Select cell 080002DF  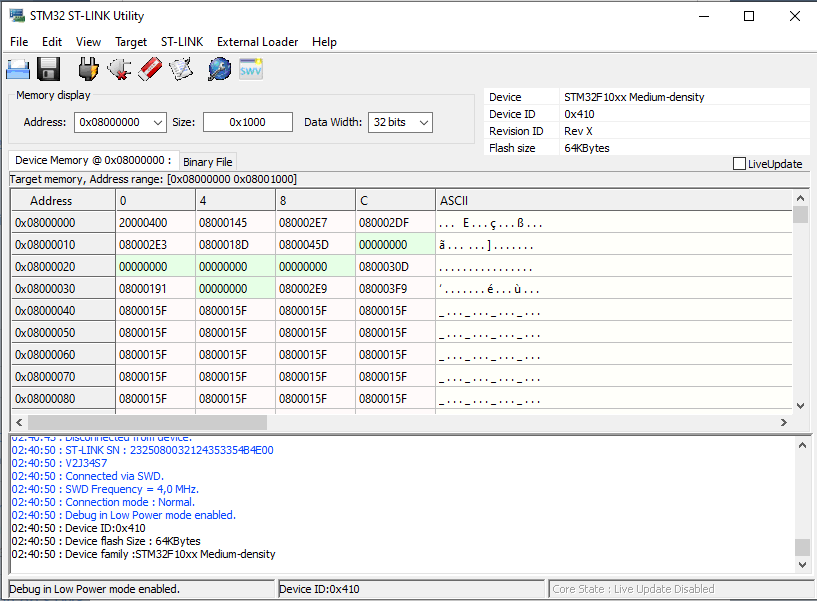click(395, 223)
